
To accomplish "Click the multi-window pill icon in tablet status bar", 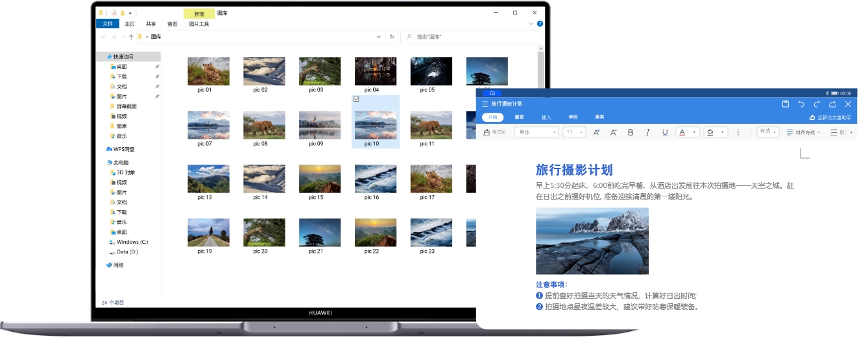I will tap(492, 93).
